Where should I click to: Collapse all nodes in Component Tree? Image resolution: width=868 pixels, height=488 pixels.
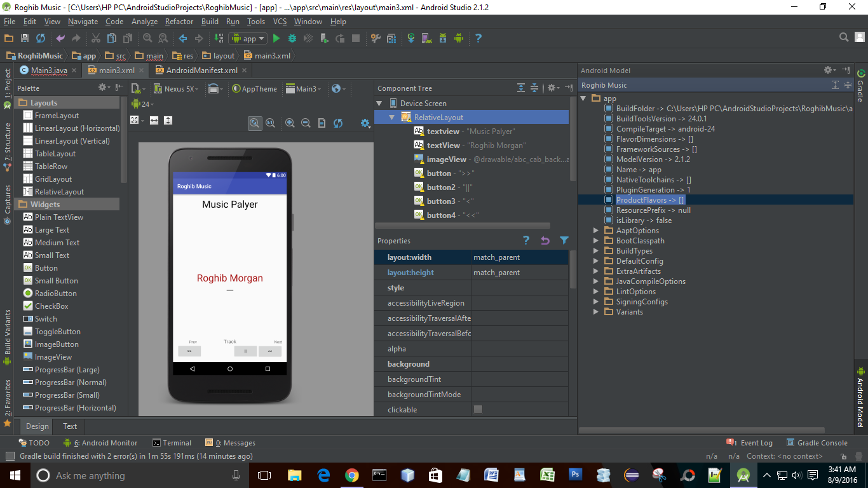534,88
